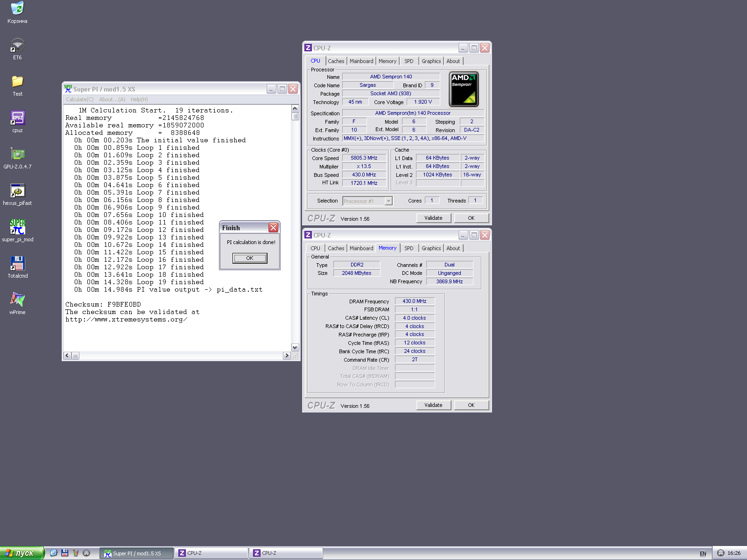The width and height of the screenshot is (747, 560).
Task: Click Super PI horizontal scroll left arrow
Action: (67, 356)
